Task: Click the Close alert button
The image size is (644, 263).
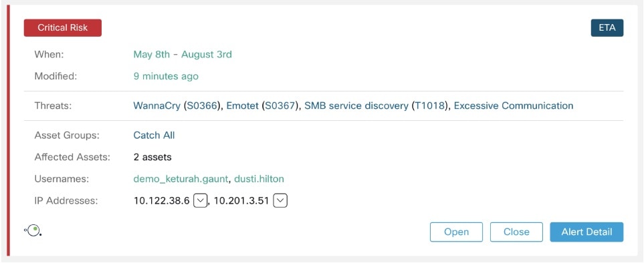Action: 516,232
